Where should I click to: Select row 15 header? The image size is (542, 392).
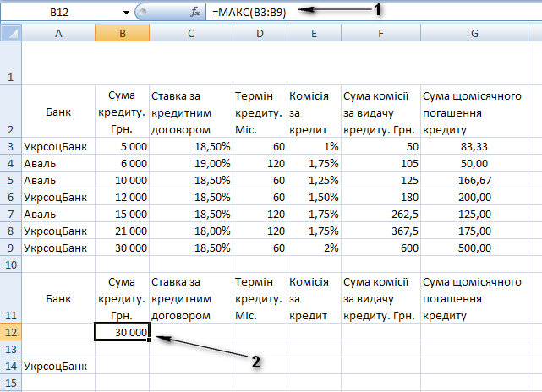click(11, 383)
